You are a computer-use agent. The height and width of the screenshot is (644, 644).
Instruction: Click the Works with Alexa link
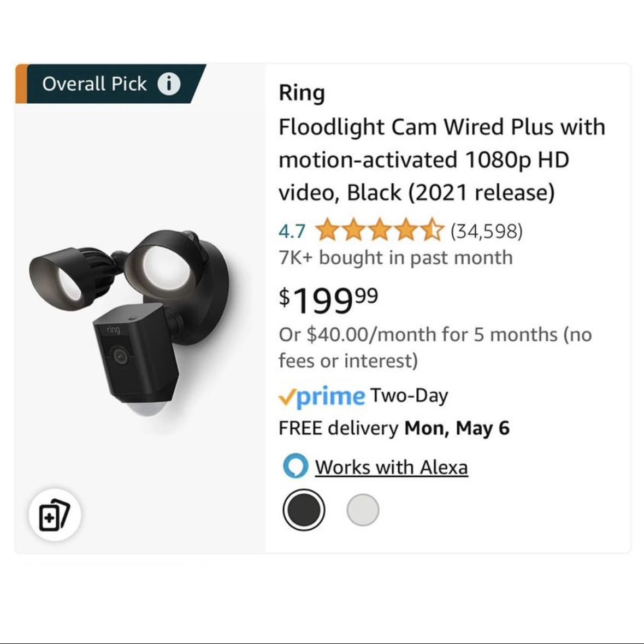click(x=392, y=467)
